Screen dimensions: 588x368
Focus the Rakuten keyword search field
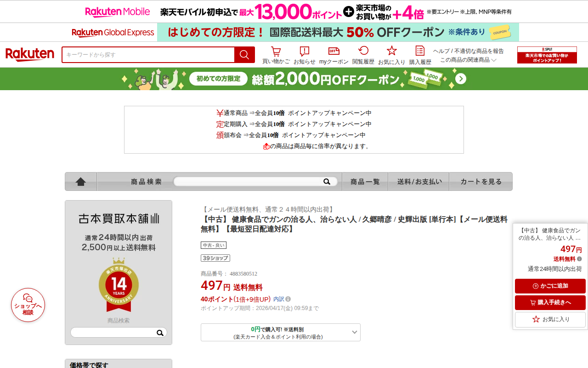pyautogui.click(x=148, y=55)
